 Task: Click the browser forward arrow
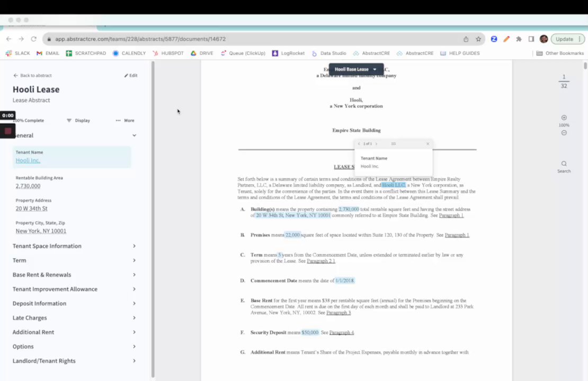coord(21,39)
